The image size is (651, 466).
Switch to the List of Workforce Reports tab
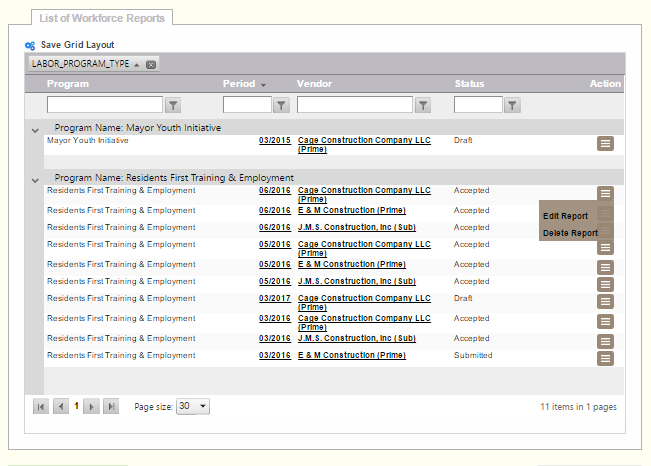103,18
